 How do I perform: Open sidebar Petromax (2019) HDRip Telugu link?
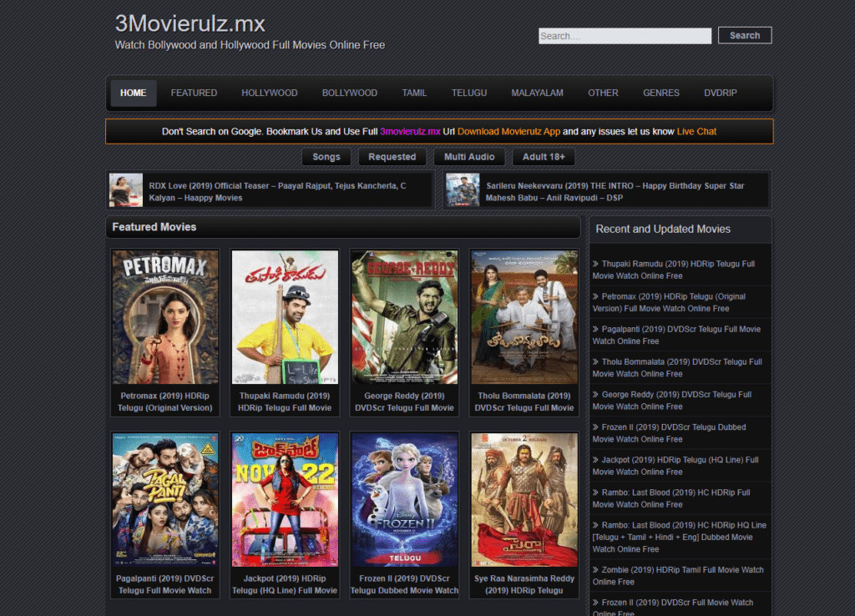(x=669, y=302)
